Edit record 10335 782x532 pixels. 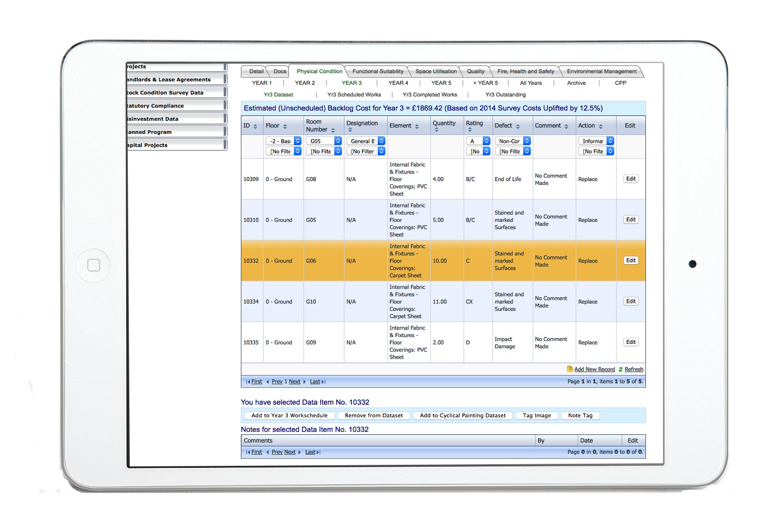point(631,342)
